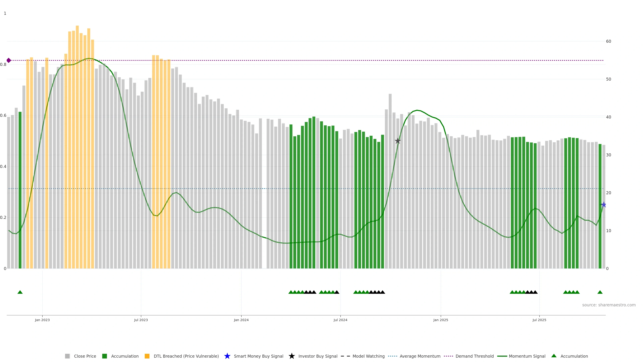
Task: Click the Jul 2024 x-axis label
Action: coord(340,320)
